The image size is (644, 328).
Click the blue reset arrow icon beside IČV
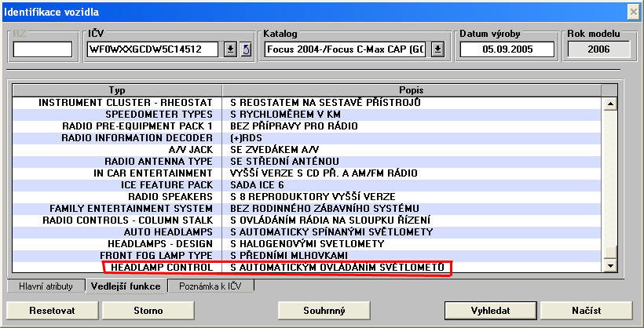(244, 50)
